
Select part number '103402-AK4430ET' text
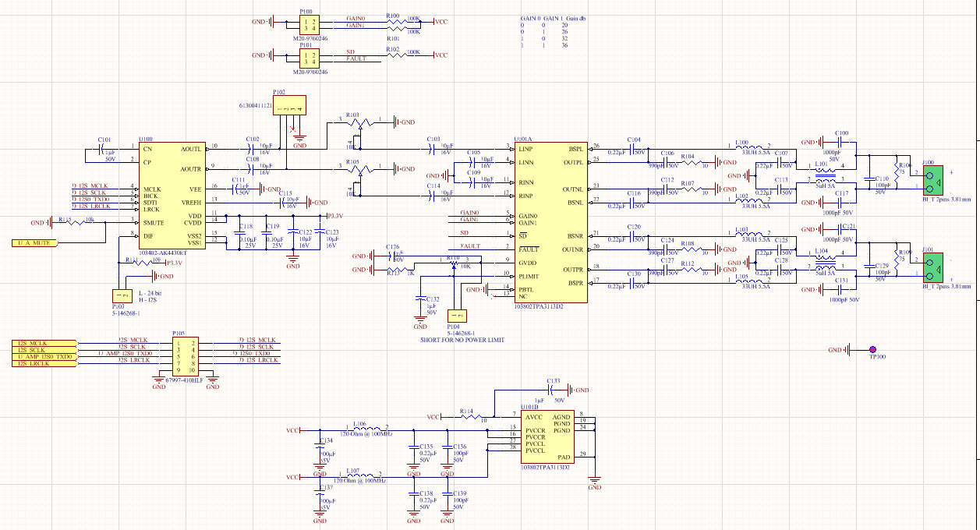point(162,253)
